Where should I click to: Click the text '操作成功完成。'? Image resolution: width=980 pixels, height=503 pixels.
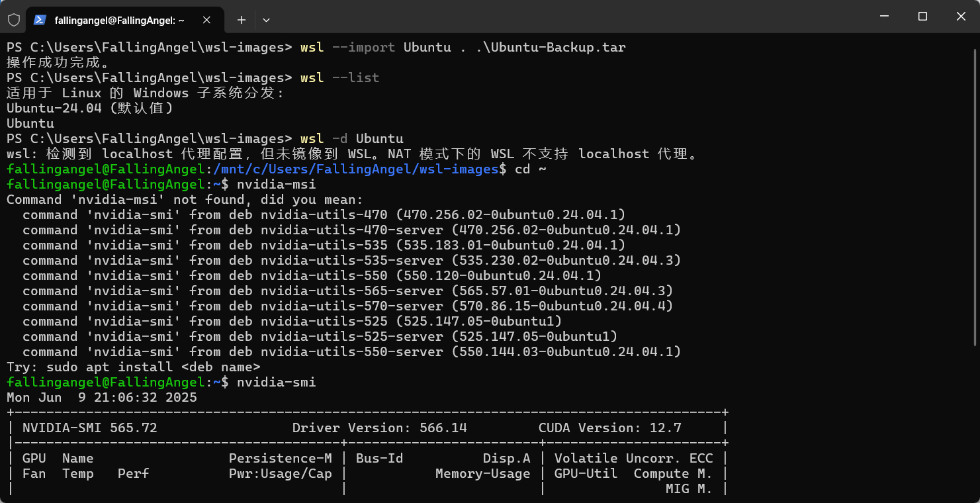58,63
